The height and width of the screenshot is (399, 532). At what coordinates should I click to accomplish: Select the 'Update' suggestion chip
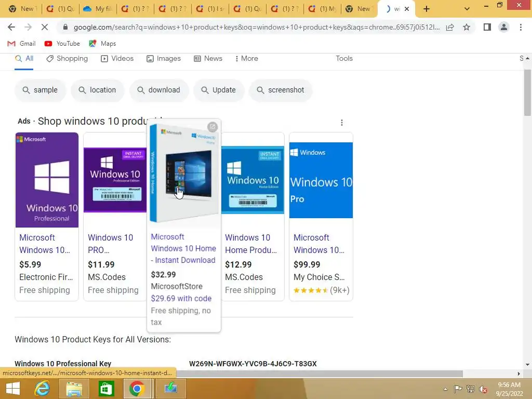coord(219,90)
